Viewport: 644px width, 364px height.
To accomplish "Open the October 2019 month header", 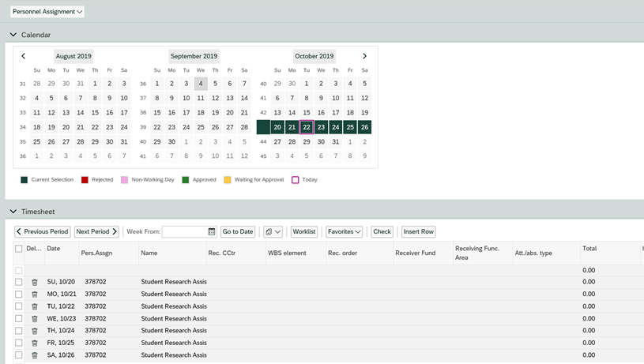I will pos(314,56).
